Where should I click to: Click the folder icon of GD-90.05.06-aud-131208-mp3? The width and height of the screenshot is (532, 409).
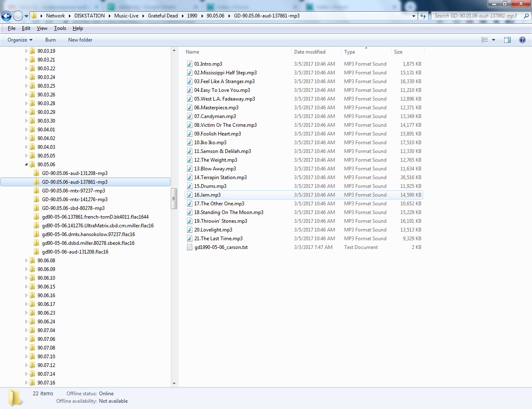37,173
